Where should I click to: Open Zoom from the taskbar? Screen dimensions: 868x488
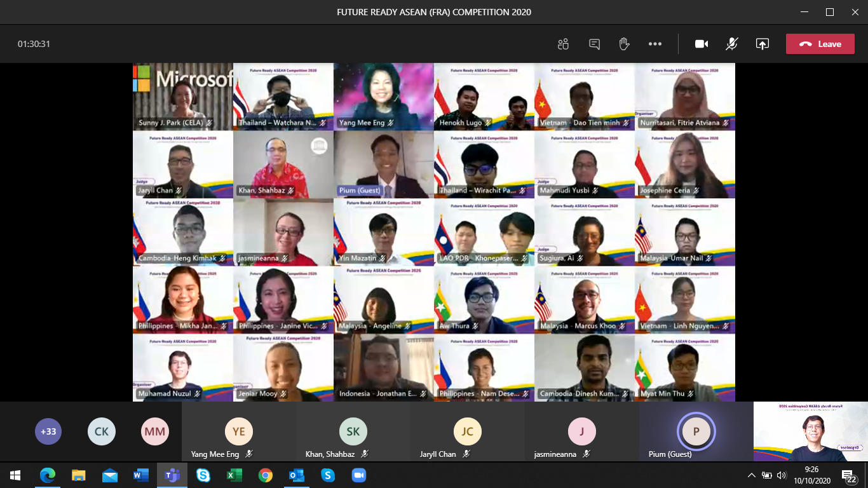click(x=359, y=475)
